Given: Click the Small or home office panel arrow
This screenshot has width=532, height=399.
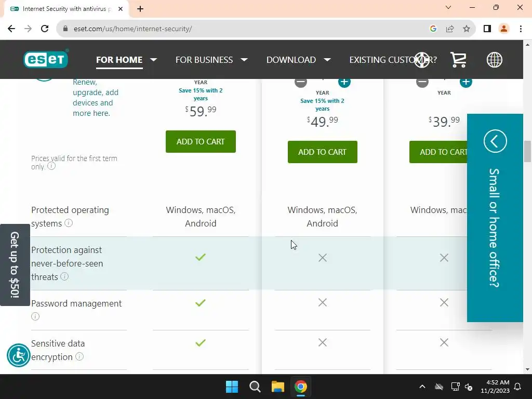Looking at the screenshot, I should [x=495, y=141].
